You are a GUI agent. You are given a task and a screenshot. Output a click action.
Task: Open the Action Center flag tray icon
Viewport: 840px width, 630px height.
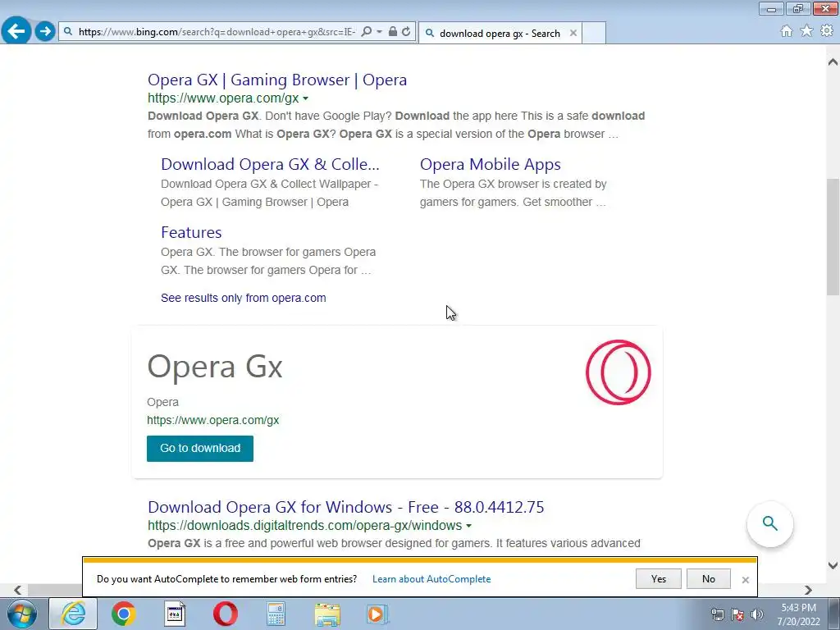[737, 614]
